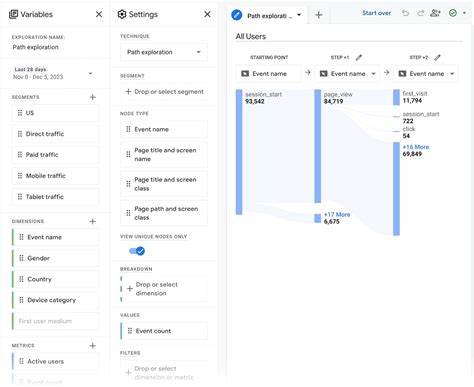Click First user medium dimension
Viewport: 474px width, 387px height.
55,321
